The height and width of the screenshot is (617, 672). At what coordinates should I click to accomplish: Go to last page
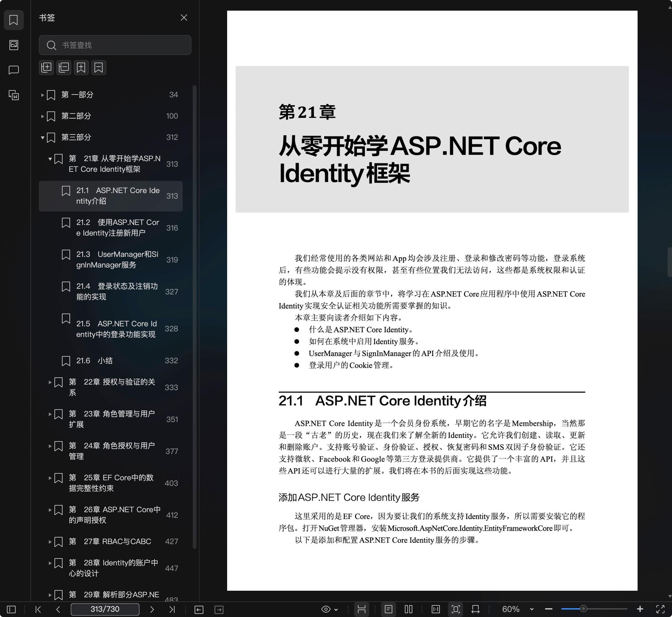pos(172,609)
